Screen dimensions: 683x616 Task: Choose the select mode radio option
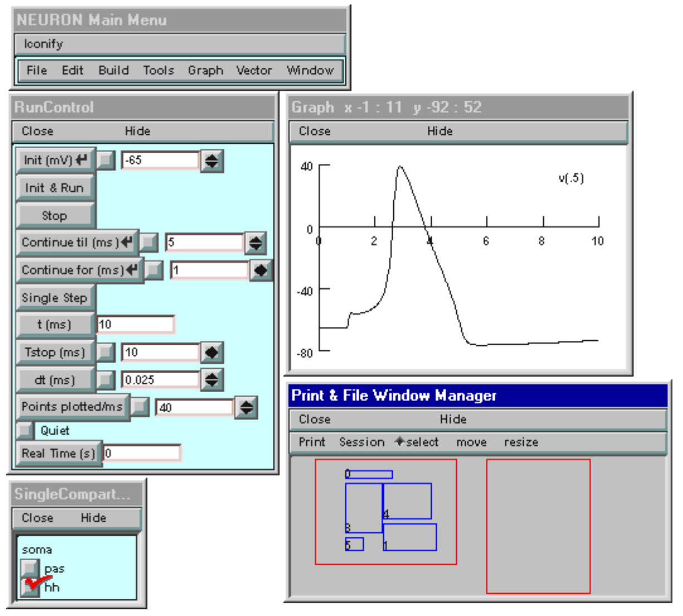pos(417,442)
